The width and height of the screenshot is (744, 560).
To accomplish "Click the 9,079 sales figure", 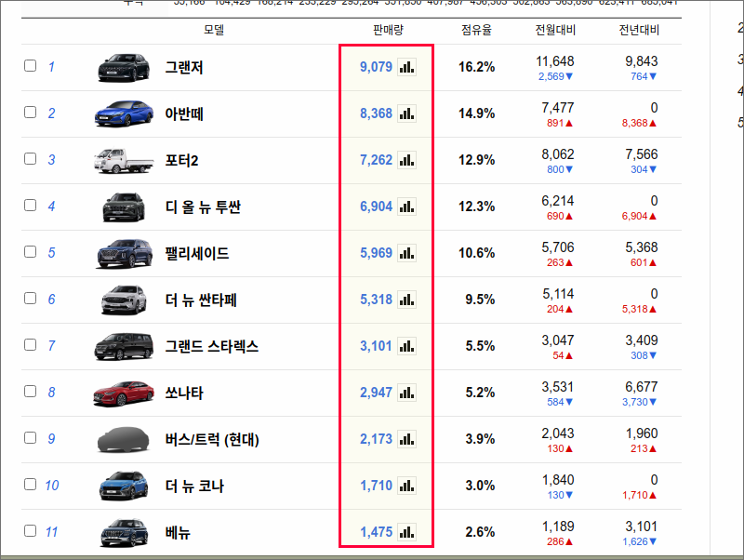I will [x=376, y=67].
